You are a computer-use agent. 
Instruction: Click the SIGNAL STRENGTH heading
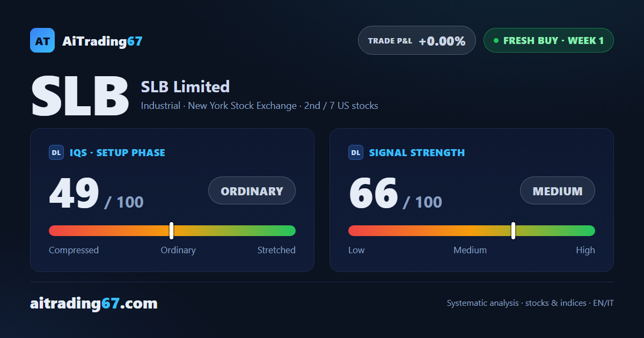click(417, 152)
